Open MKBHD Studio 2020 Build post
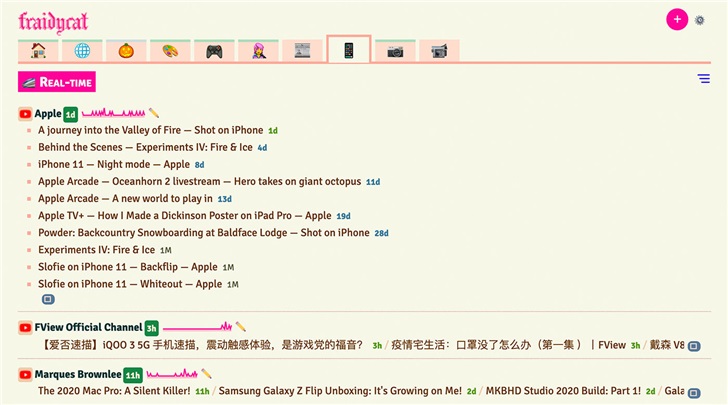The height and width of the screenshot is (405, 728). 563,391
